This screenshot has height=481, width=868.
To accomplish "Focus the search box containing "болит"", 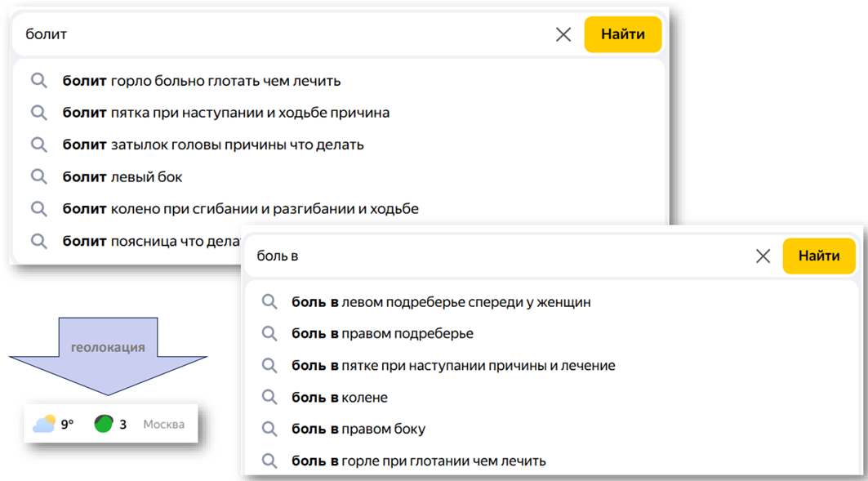I will (x=286, y=34).
